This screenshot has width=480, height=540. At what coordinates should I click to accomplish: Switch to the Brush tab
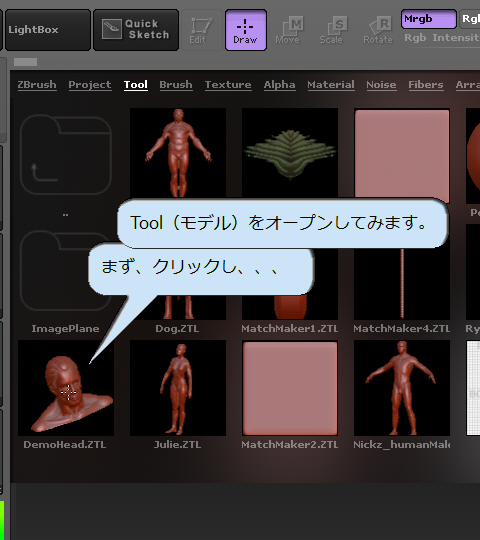(176, 85)
